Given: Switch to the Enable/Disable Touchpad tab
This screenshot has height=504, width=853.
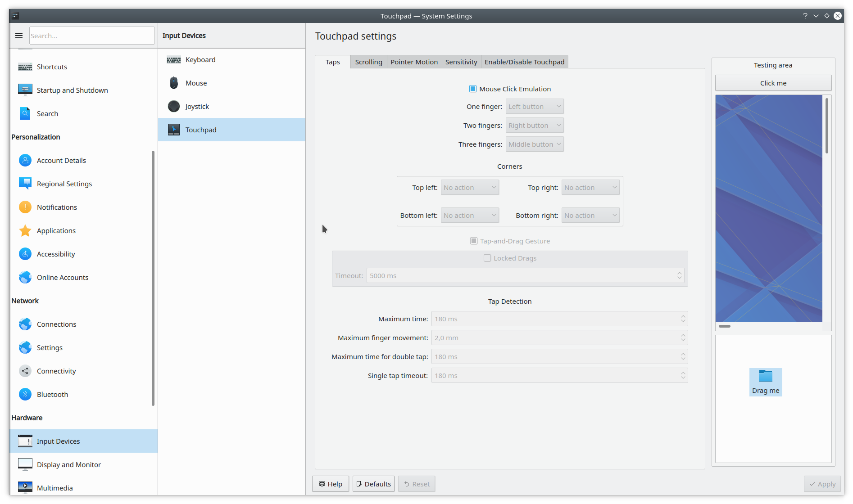Looking at the screenshot, I should pyautogui.click(x=524, y=62).
